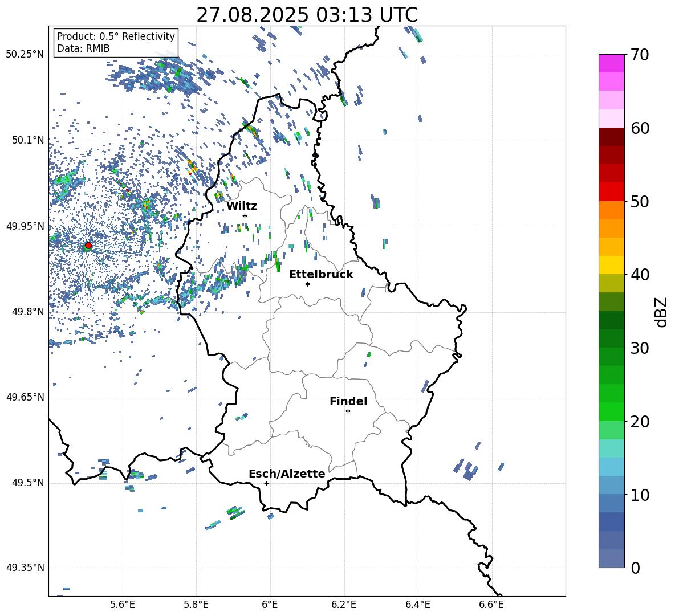Click the colorbar tick value 70

640,55
